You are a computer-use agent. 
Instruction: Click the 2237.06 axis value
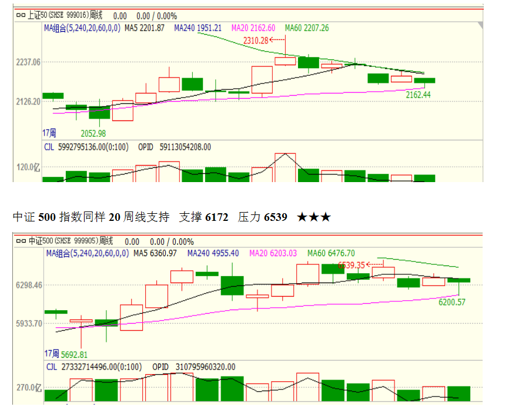click(28, 62)
